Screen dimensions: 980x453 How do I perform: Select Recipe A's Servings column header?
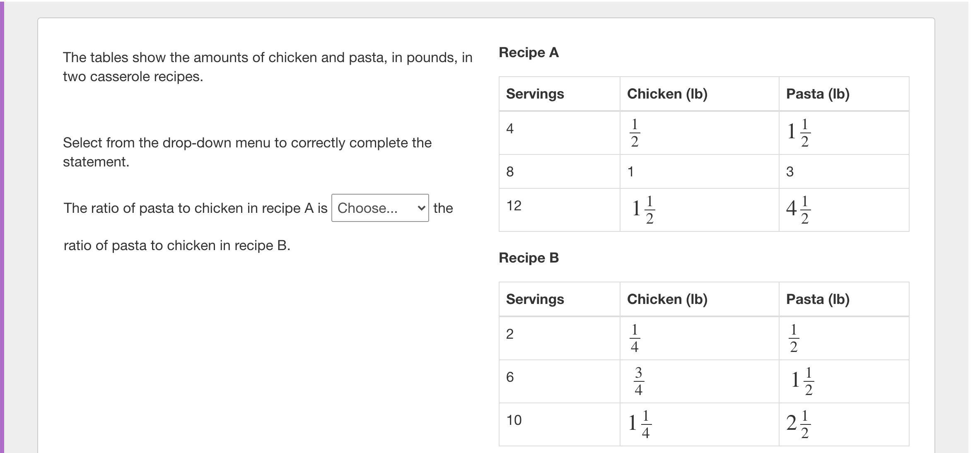(x=535, y=94)
